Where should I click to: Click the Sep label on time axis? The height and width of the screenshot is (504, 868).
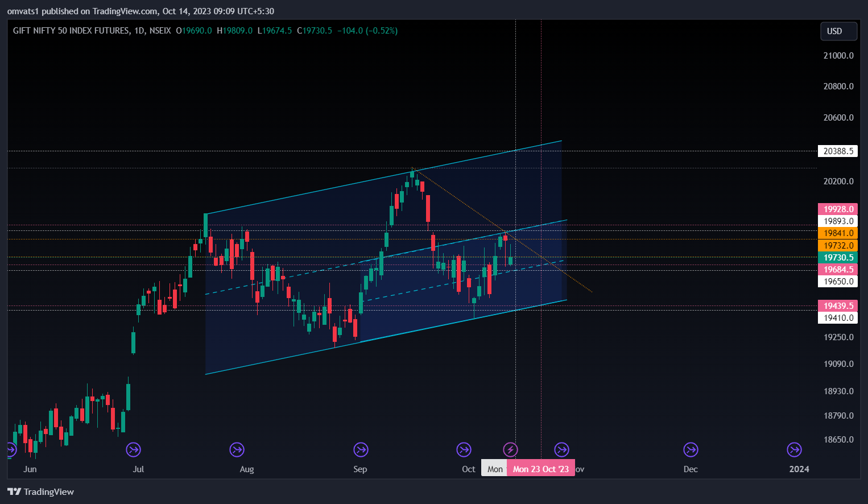click(x=360, y=469)
